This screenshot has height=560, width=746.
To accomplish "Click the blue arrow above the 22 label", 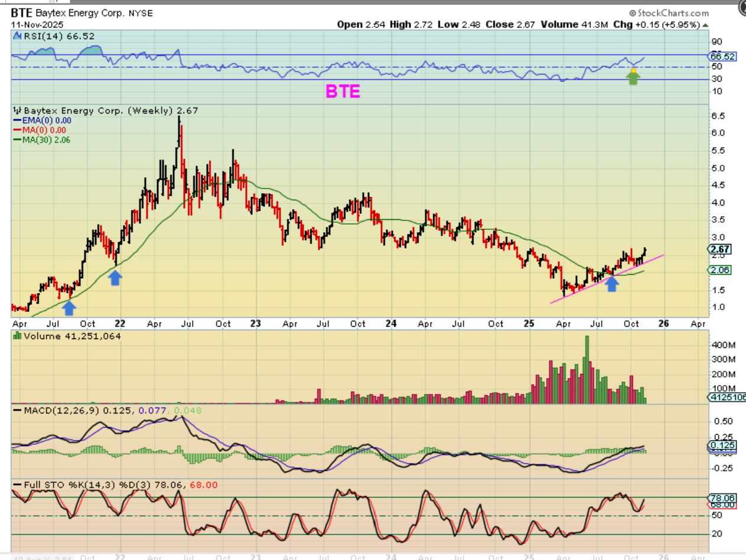I will pyautogui.click(x=115, y=278).
